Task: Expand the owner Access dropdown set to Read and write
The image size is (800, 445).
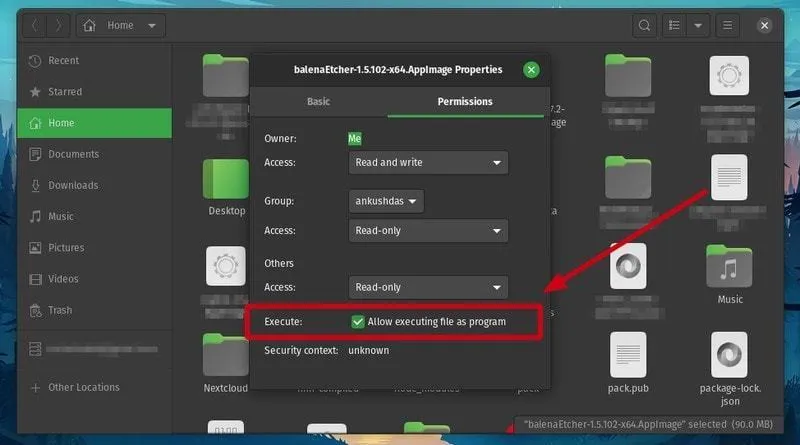Action: point(428,162)
